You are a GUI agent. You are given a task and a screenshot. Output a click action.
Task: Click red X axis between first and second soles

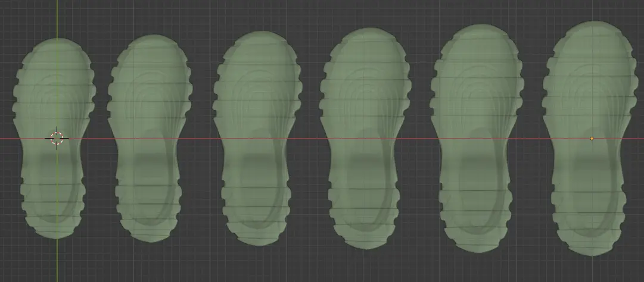coord(101,139)
